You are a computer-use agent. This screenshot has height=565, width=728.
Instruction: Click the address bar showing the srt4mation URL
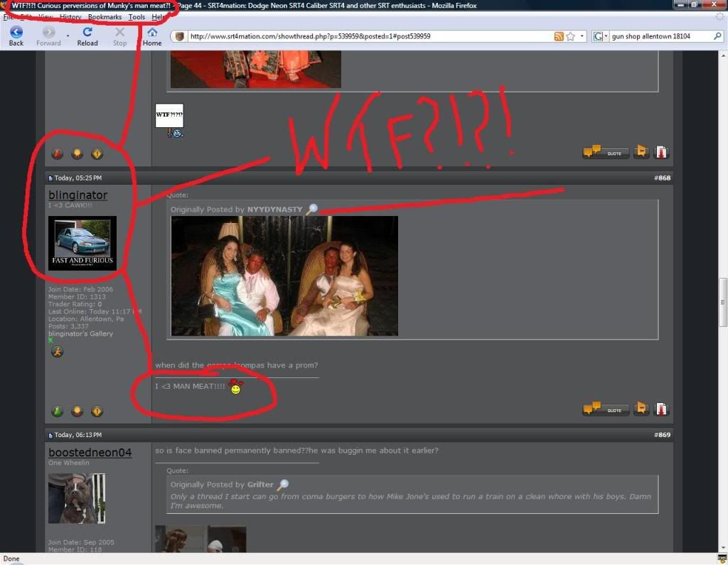(355, 36)
